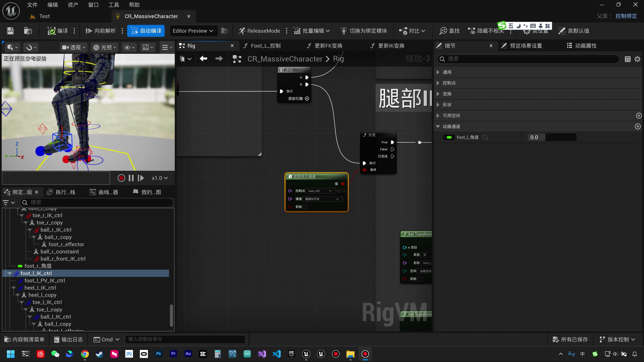Step forward one frame
Viewport: 644px width, 362px height.
(141, 178)
